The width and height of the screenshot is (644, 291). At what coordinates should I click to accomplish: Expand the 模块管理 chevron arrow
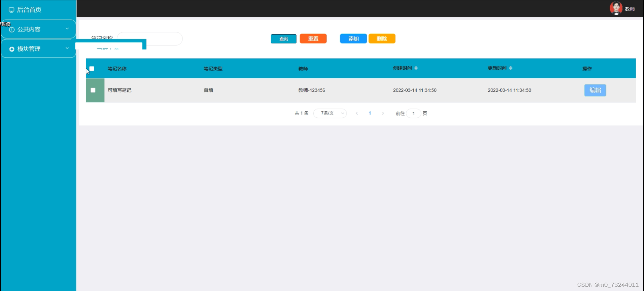pos(67,48)
